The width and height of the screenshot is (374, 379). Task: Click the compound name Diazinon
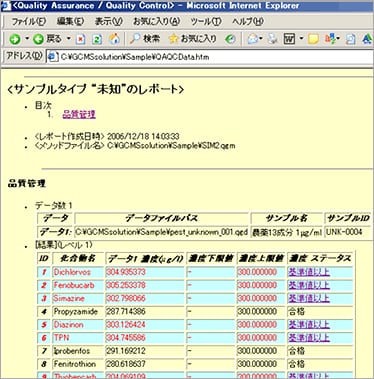(69, 325)
